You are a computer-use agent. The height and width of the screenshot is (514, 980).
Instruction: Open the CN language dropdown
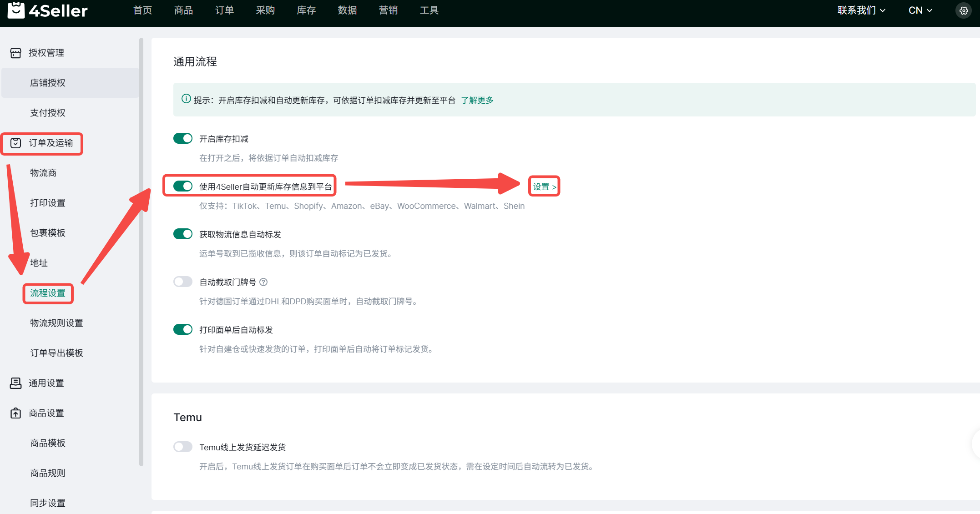coord(920,10)
